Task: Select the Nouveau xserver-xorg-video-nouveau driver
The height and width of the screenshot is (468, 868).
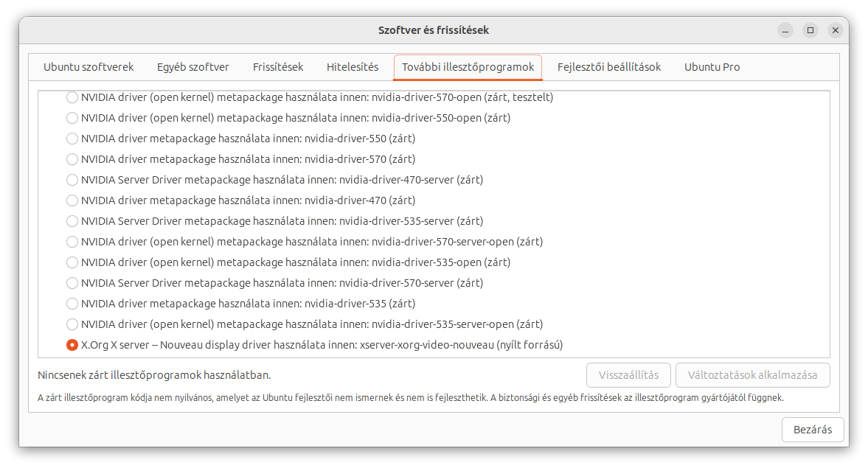Action: coord(72,345)
